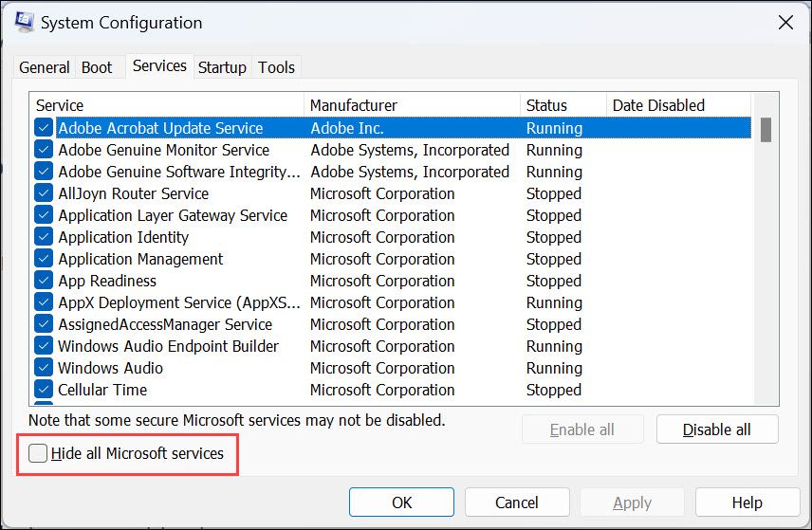Uncheck App Readiness checkbox
Viewport: 812px width, 530px height.
[x=44, y=280]
